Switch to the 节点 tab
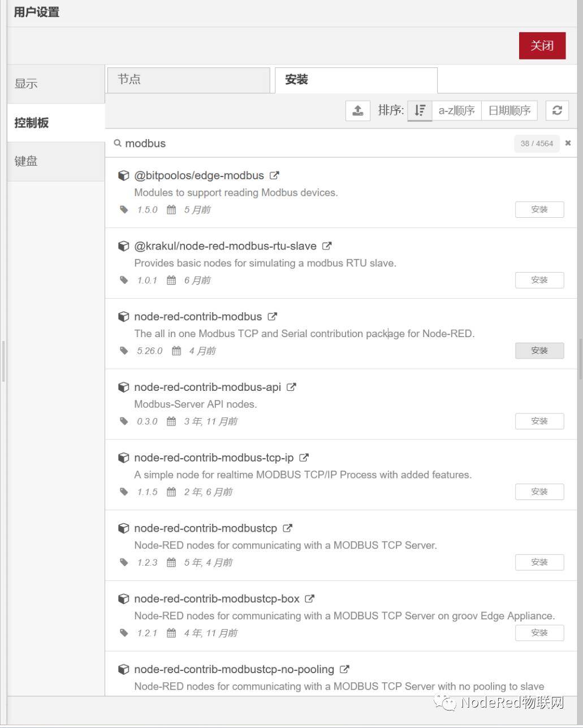583x728 pixels. coord(188,80)
